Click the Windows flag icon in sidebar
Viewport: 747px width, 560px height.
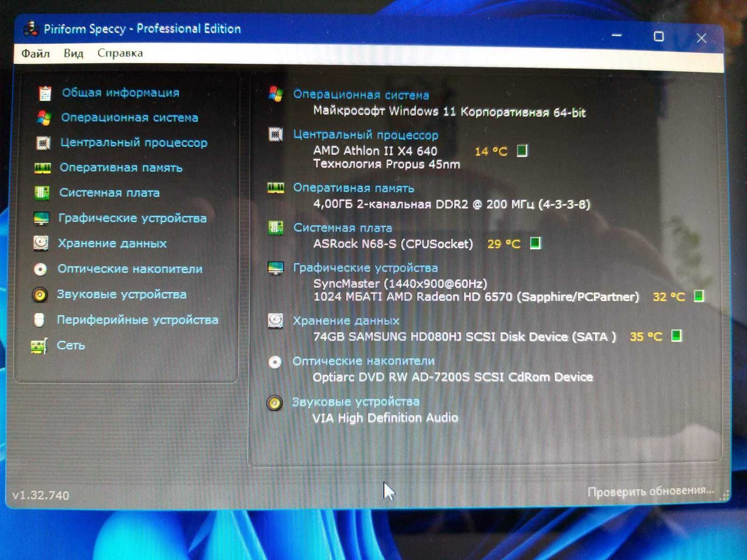[44, 118]
